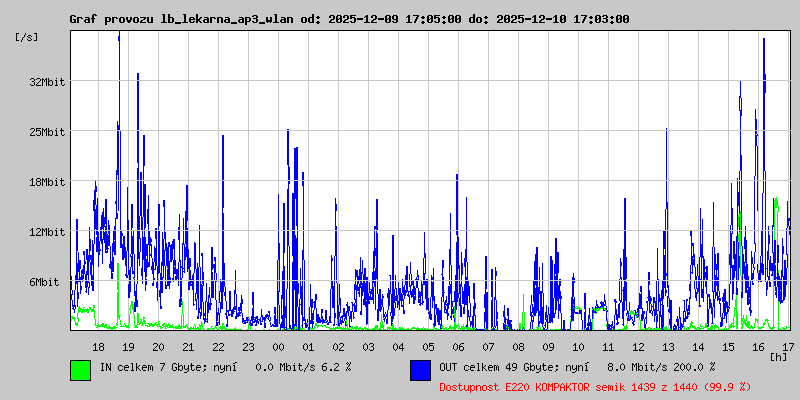This screenshot has width=800, height=400.
Task: Click the '19' hour label on x-axis
Action: pyautogui.click(x=128, y=347)
